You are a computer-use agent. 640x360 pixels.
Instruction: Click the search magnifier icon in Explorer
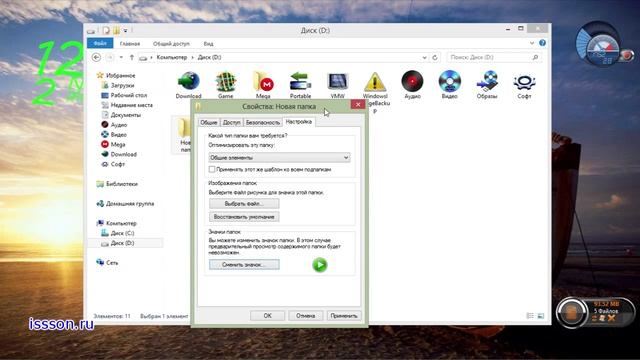[x=535, y=58]
